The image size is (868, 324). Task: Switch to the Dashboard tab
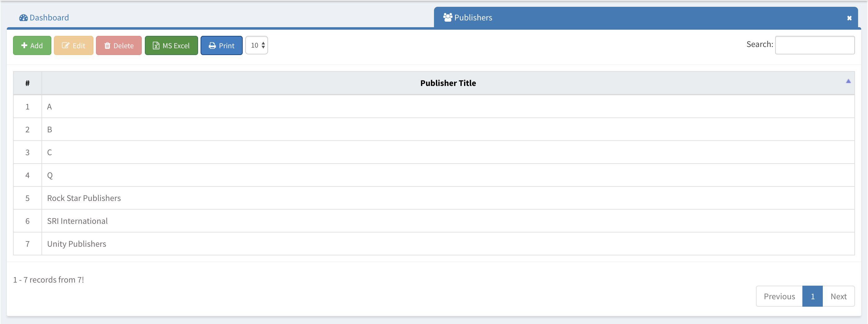(x=49, y=18)
